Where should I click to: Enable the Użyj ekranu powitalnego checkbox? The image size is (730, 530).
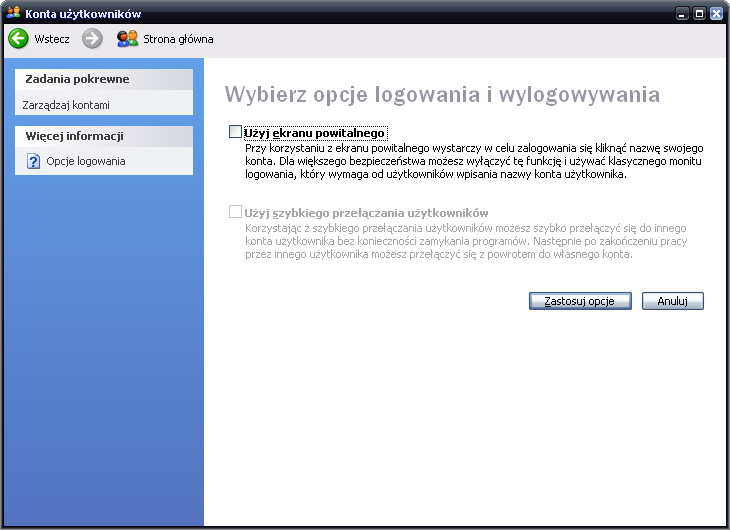235,132
